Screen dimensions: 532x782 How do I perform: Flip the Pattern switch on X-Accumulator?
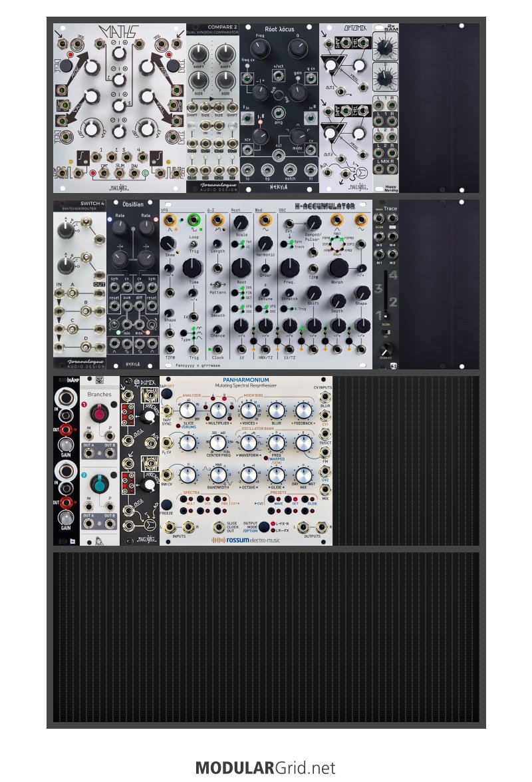pyautogui.click(x=217, y=284)
